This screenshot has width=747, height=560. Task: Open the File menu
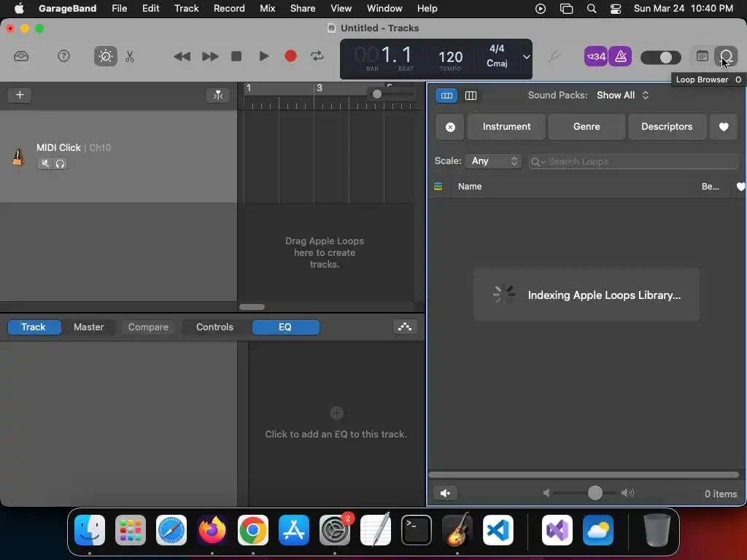coord(119,9)
